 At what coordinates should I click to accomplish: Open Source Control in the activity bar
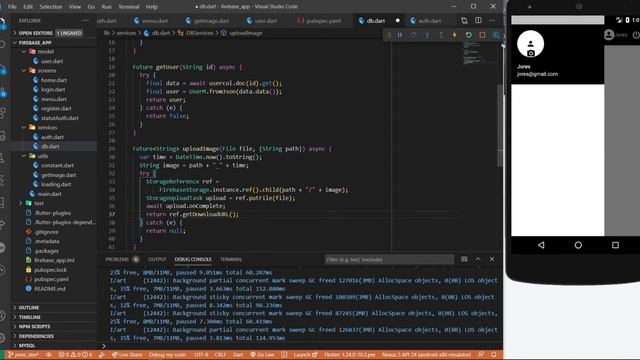[2, 70]
